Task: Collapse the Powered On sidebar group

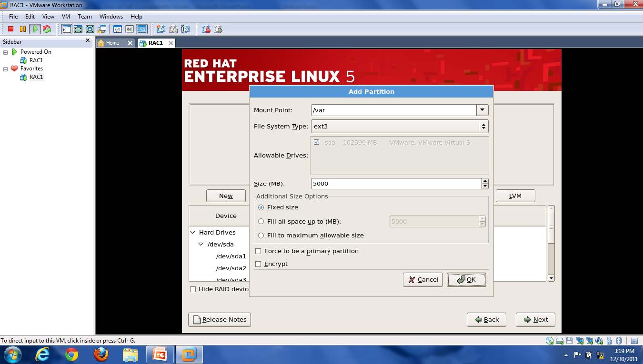Action: (x=6, y=52)
